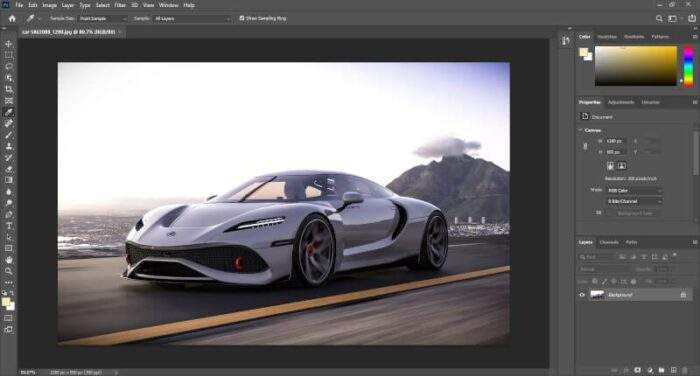The image size is (700, 376).
Task: Switch to the Channels tab
Action: (609, 242)
